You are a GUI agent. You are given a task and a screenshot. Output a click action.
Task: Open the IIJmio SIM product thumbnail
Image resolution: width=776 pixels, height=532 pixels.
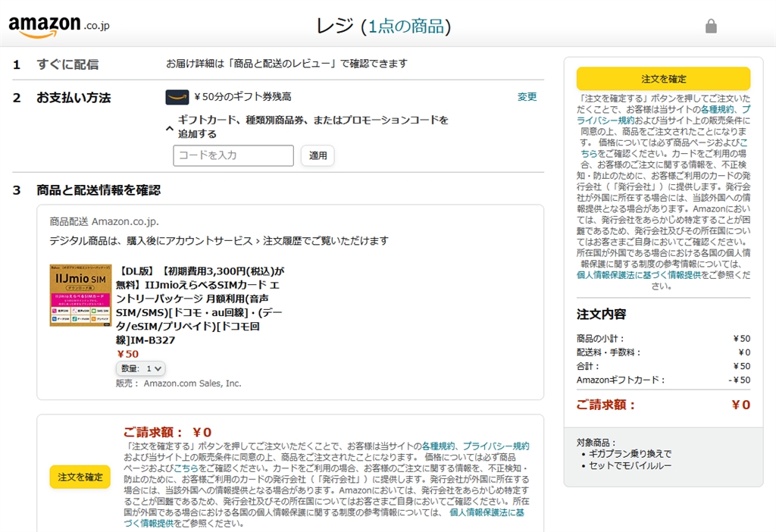pyautogui.click(x=80, y=296)
